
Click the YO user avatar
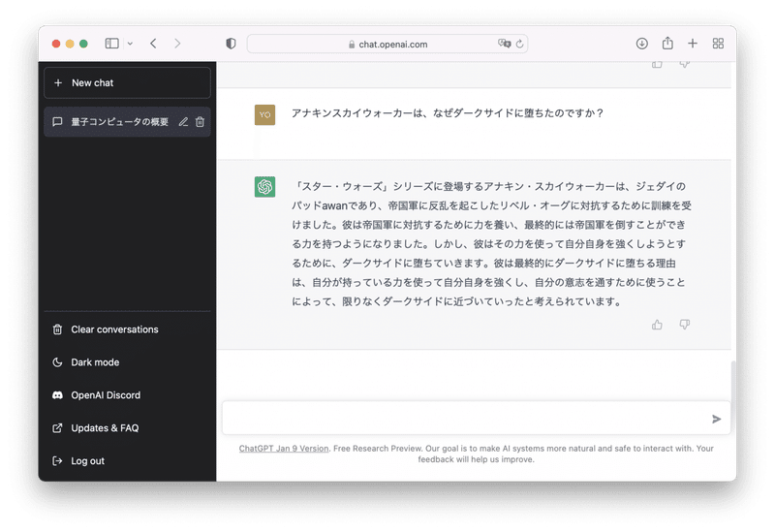[x=264, y=114]
